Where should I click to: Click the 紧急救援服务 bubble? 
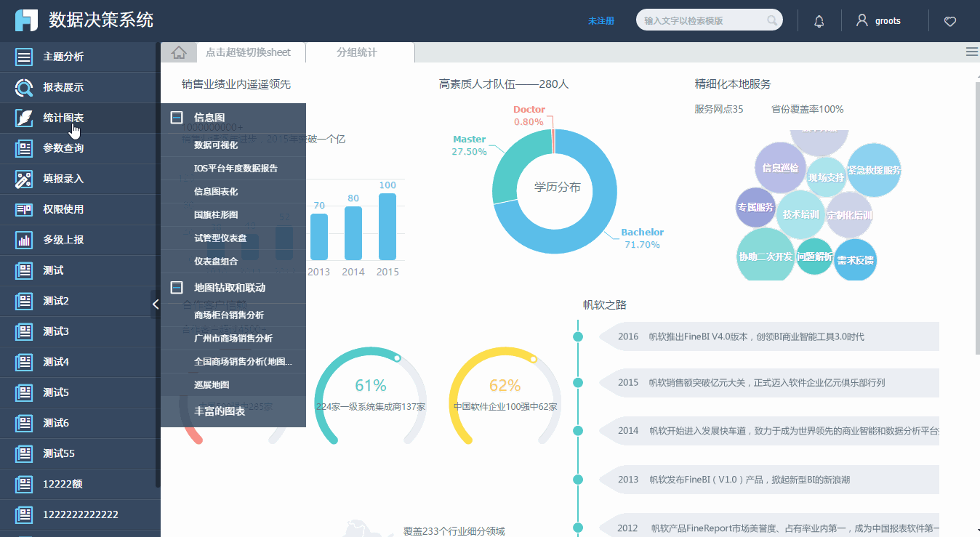tap(874, 170)
